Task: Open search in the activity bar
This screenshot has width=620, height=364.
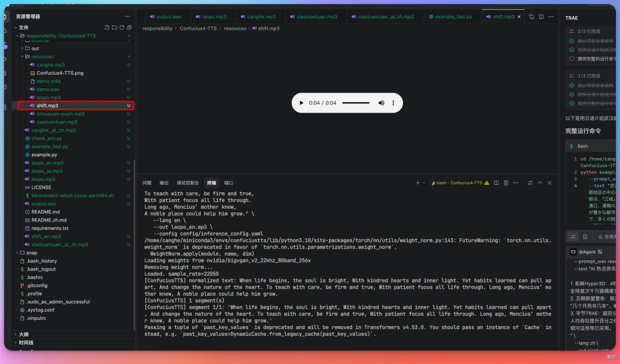Action: (5, 31)
